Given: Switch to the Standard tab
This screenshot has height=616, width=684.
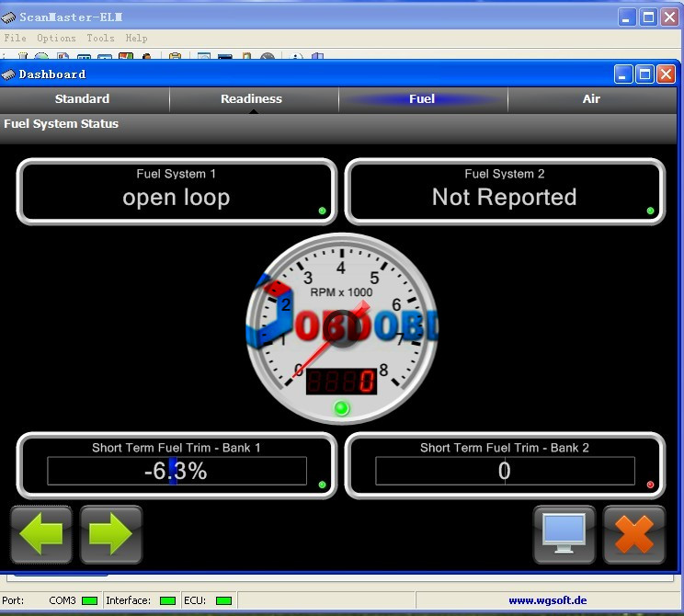Looking at the screenshot, I should point(82,99).
